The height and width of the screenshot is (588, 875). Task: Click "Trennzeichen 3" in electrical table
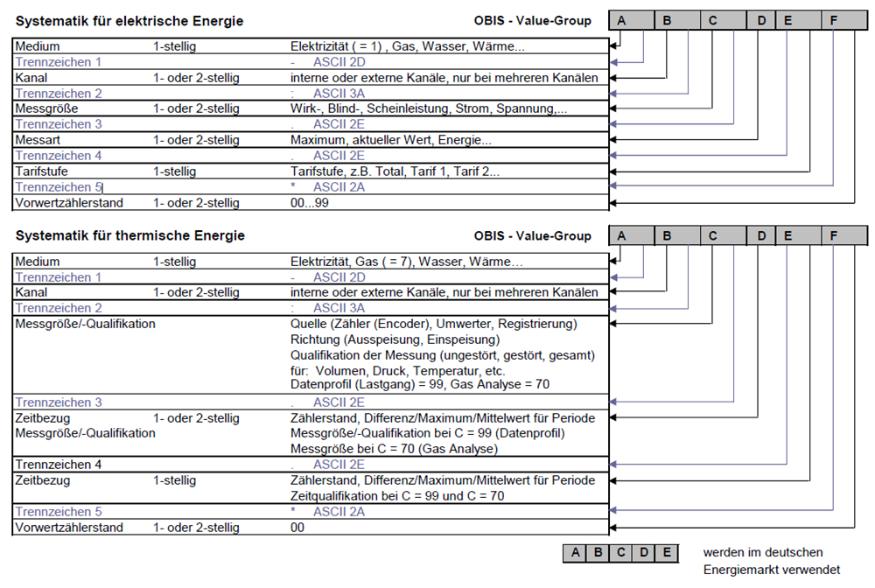[x=59, y=124]
